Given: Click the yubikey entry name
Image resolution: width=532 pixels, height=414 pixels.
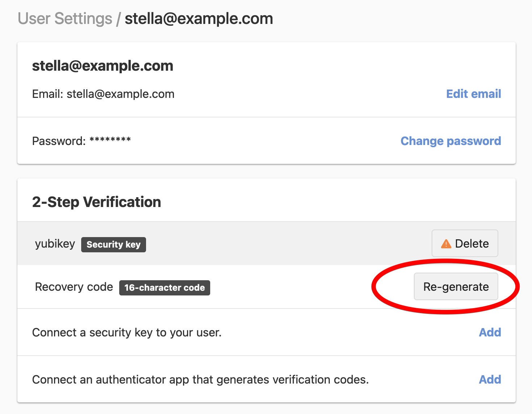Looking at the screenshot, I should click(55, 244).
